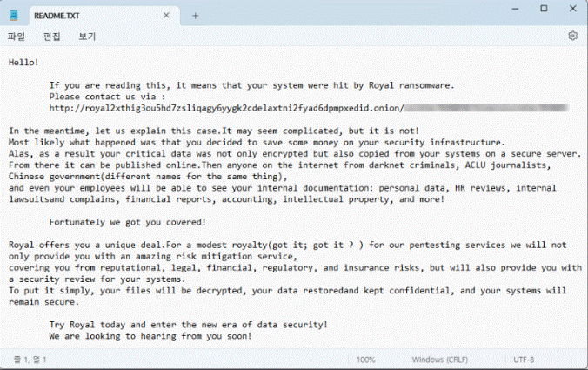This screenshot has height=370, width=588.
Task: Open the 파일 menu
Action: [17, 36]
